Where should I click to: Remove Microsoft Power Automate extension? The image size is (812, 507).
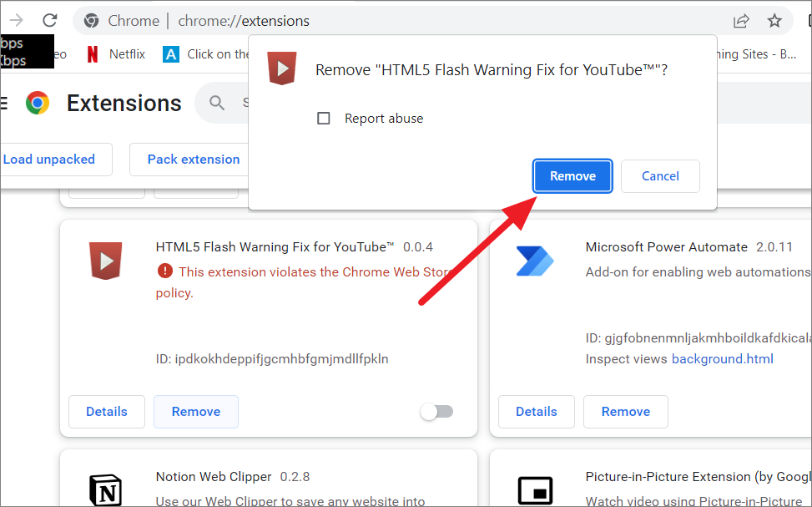point(626,412)
